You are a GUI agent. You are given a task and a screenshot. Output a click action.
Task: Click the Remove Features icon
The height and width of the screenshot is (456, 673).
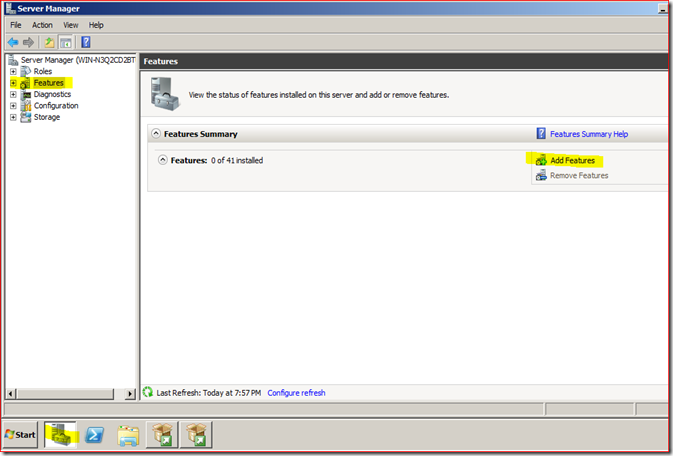pos(541,175)
